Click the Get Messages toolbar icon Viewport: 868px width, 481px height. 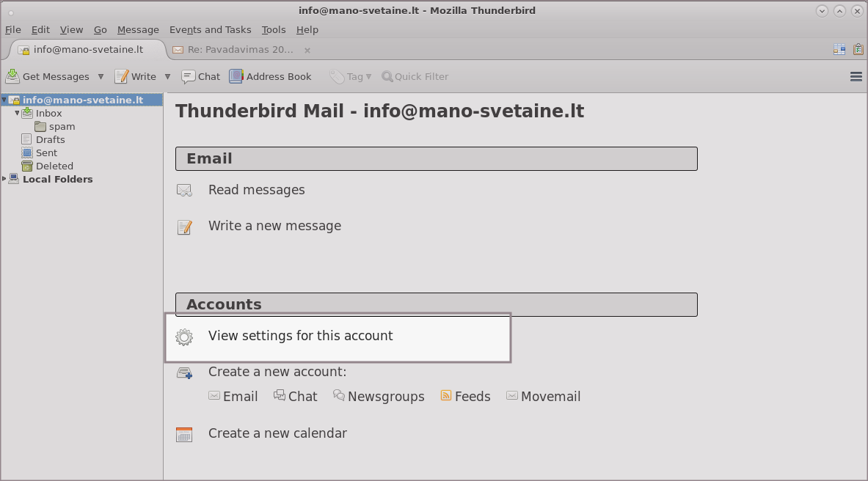[12, 76]
